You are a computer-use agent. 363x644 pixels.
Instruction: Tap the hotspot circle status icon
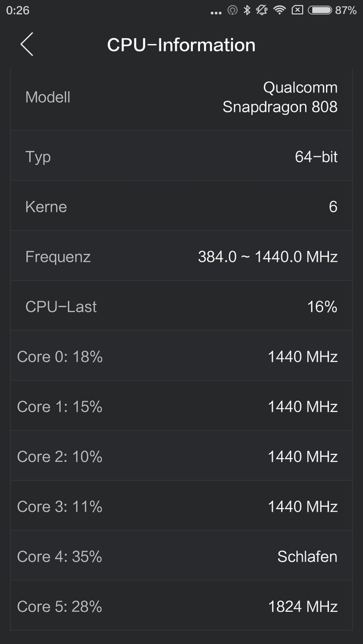click(232, 11)
